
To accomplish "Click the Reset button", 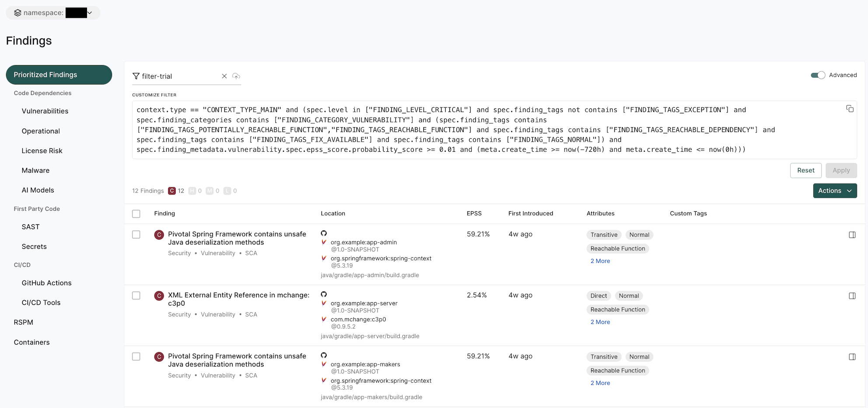I will pos(805,171).
